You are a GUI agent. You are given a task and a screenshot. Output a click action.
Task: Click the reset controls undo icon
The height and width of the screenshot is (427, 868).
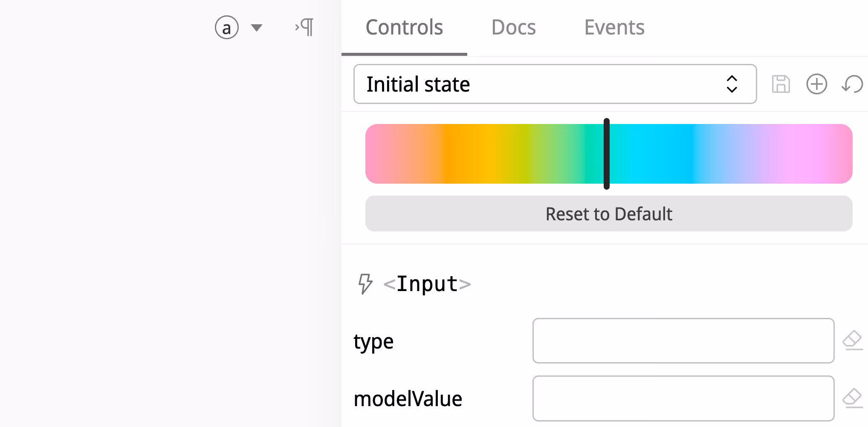point(852,84)
